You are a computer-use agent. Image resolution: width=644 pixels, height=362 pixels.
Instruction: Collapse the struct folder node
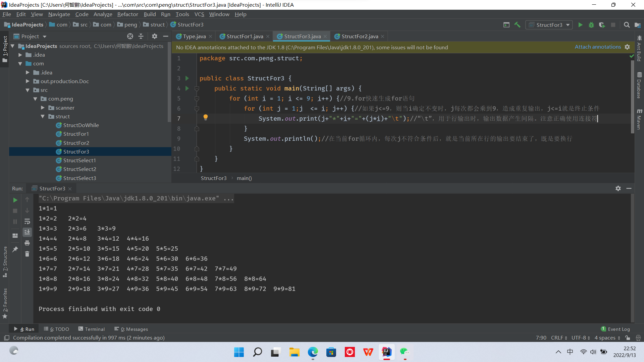43,116
